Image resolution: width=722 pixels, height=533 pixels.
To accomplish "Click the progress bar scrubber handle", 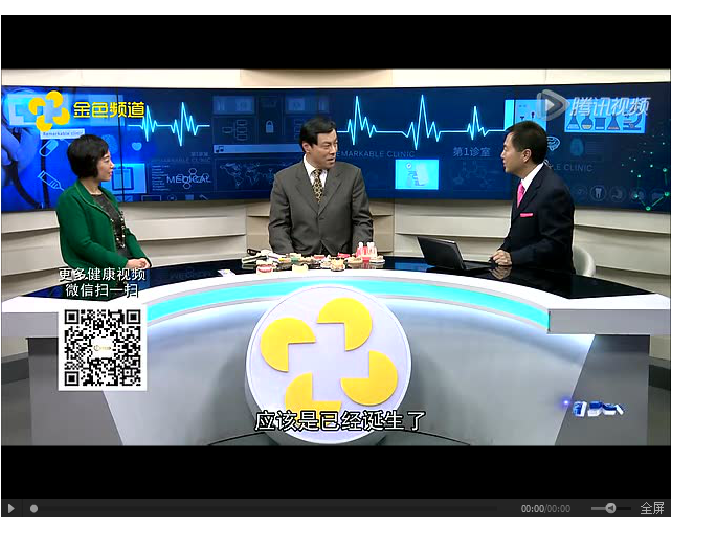I will coord(34,509).
